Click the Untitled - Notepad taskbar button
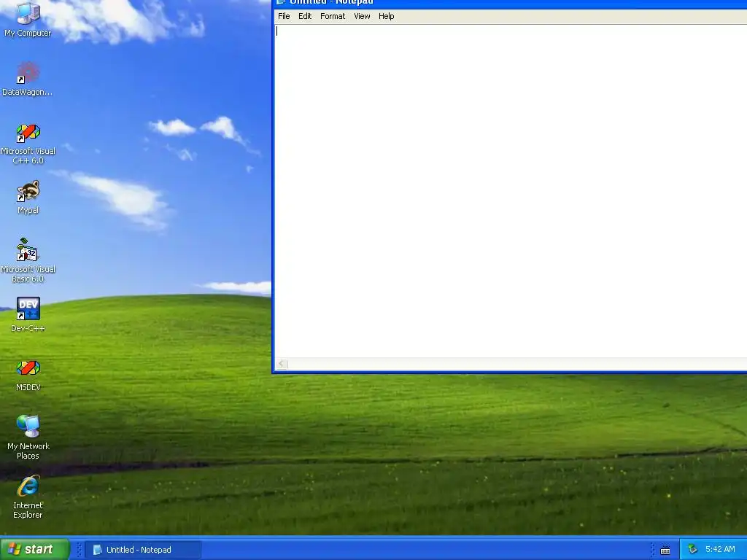Image resolution: width=747 pixels, height=560 pixels. pyautogui.click(x=143, y=550)
